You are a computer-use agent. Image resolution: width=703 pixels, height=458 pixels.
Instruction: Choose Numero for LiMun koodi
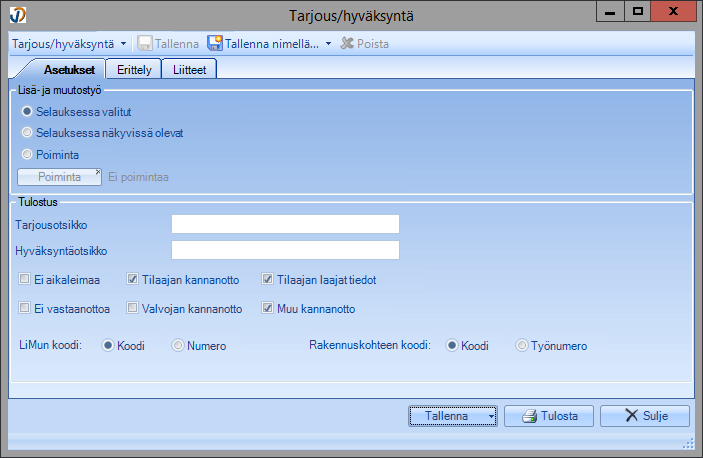pyautogui.click(x=179, y=346)
